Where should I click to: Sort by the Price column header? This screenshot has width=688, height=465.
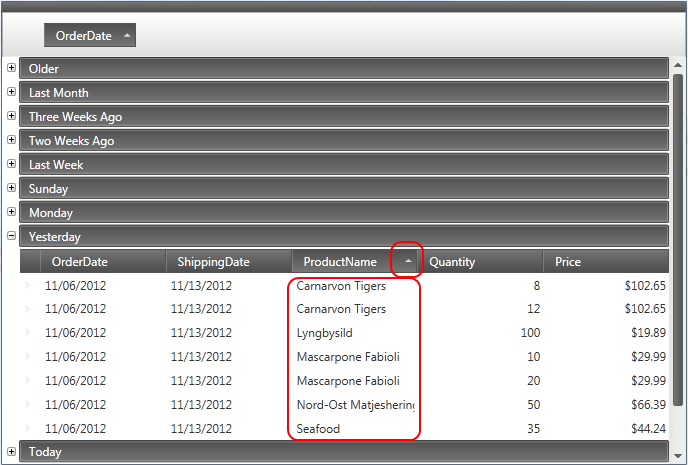(605, 262)
